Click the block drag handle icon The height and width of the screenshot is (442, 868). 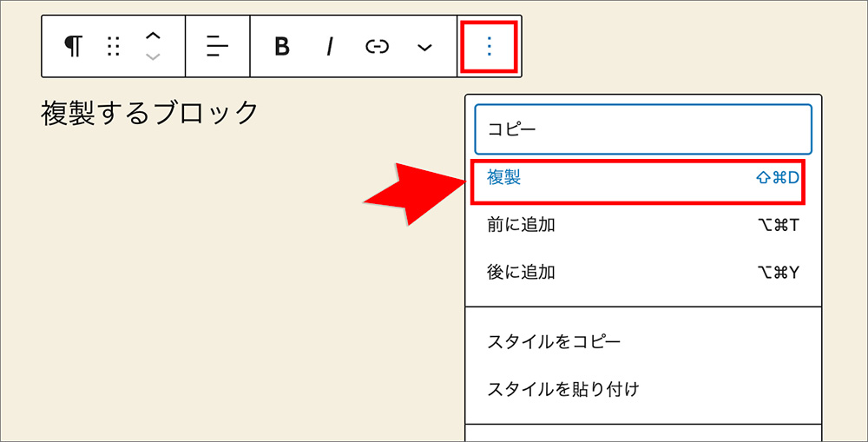coord(113,46)
